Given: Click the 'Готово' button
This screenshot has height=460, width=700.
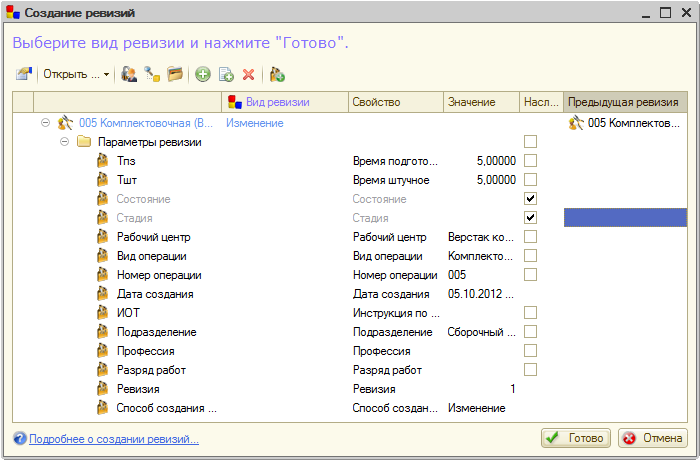Looking at the screenshot, I should (x=575, y=438).
